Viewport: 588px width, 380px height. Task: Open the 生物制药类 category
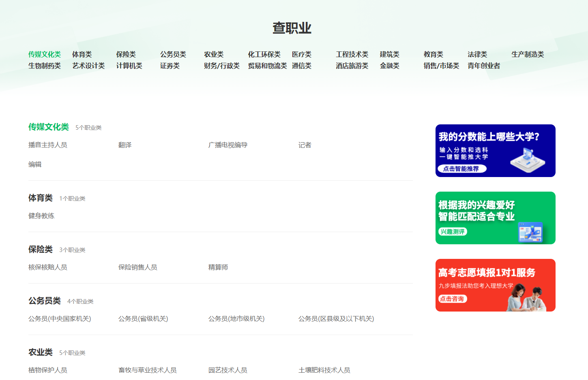pyautogui.click(x=45, y=66)
